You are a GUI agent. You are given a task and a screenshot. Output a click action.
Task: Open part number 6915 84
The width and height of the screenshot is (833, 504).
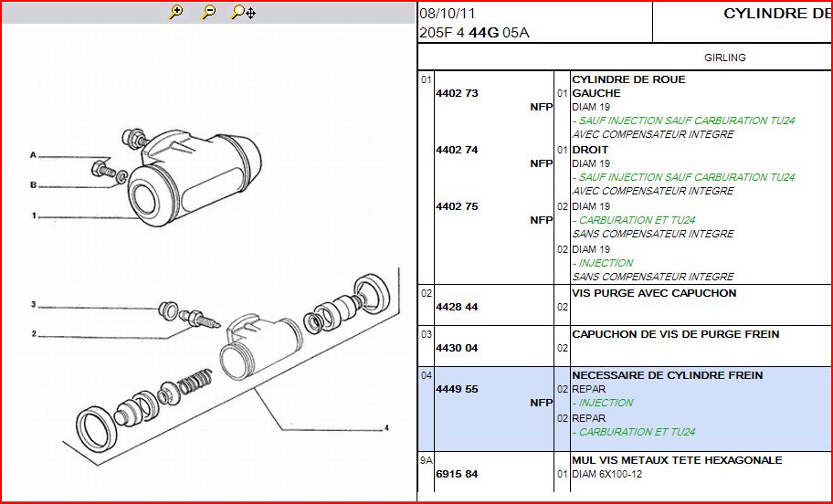pos(457,474)
